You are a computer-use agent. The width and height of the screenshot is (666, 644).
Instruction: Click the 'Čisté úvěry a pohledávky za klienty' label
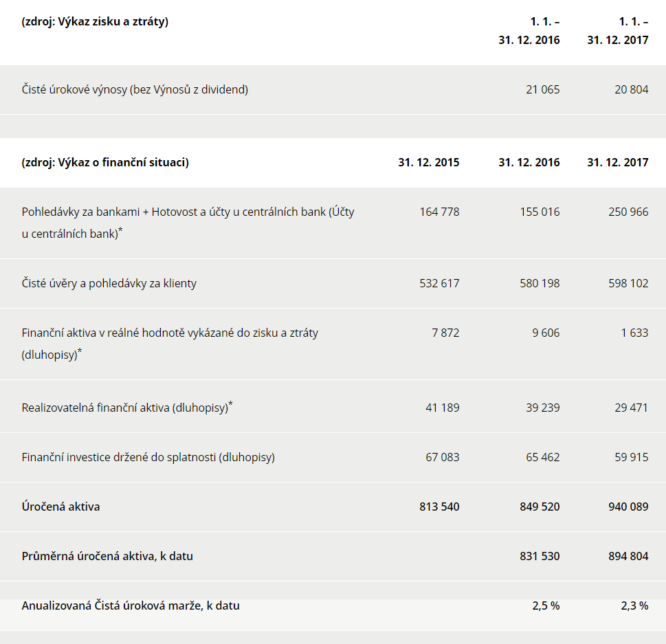(109, 283)
